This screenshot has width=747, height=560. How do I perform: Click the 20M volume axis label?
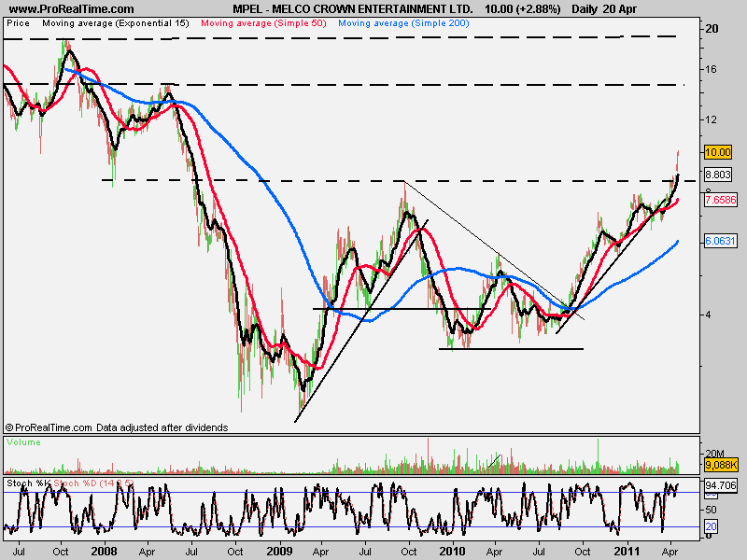coord(714,454)
